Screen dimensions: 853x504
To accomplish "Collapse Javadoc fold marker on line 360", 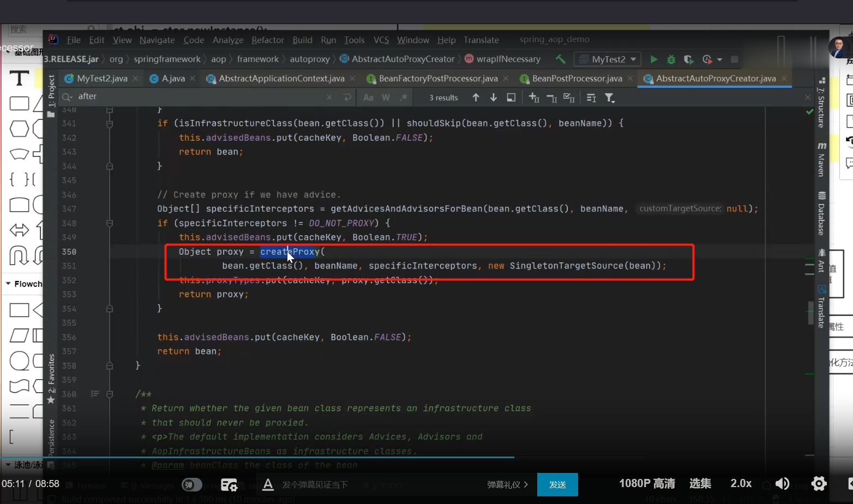I will [x=110, y=394].
